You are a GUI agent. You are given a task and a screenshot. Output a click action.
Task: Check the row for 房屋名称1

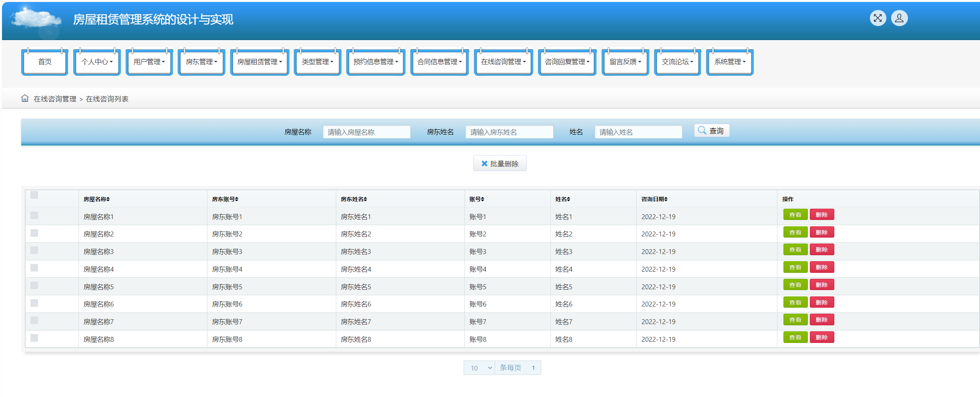click(x=34, y=216)
